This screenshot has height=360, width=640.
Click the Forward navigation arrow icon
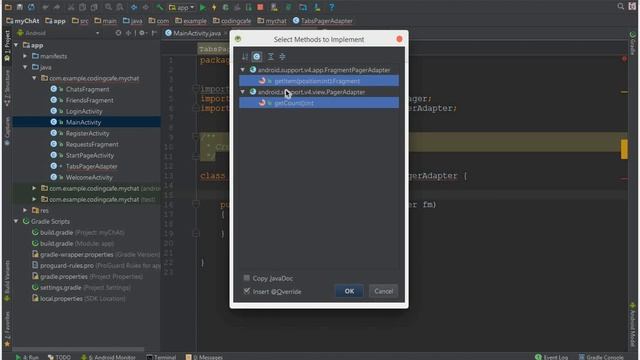[x=146, y=7]
